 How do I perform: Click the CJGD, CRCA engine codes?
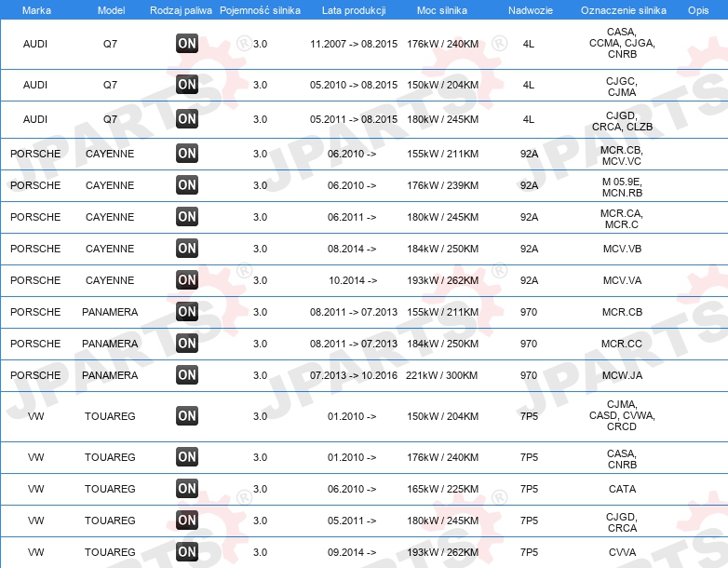(622, 522)
